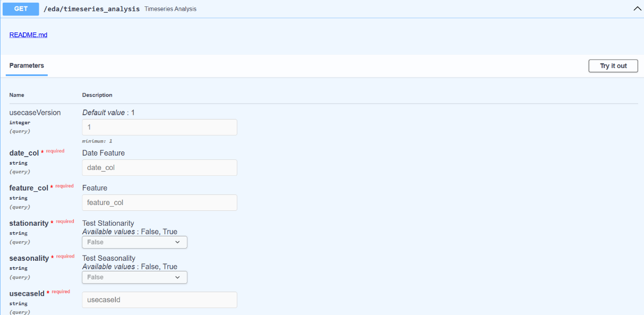
Task: Click the required label next to date_col
Action: coord(55,151)
